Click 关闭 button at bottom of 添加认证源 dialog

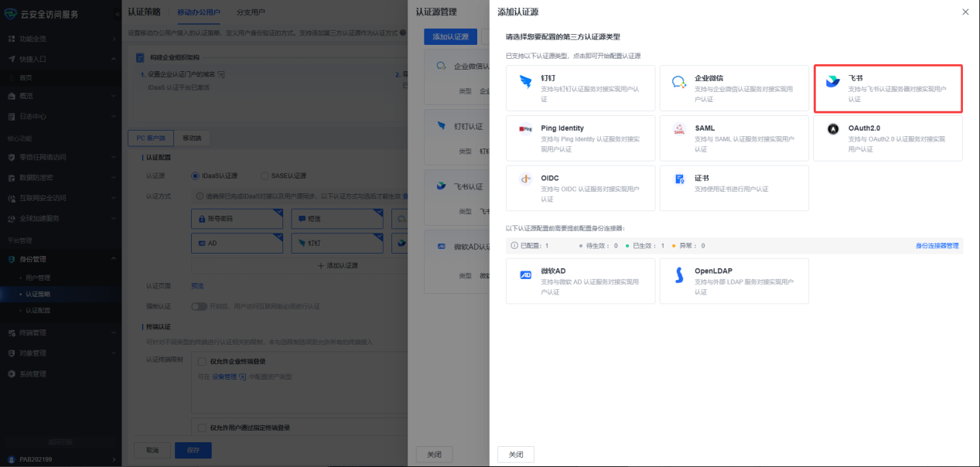pos(515,455)
